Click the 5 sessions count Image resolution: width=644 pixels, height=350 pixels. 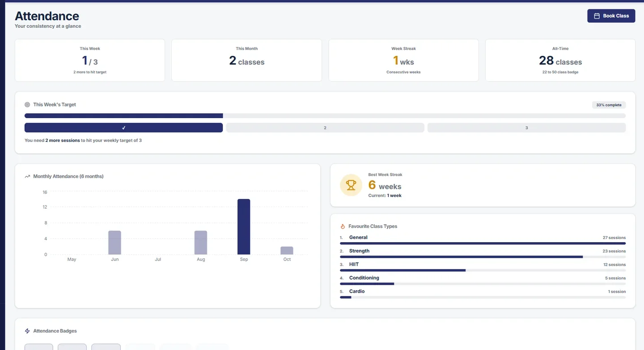pos(615,278)
